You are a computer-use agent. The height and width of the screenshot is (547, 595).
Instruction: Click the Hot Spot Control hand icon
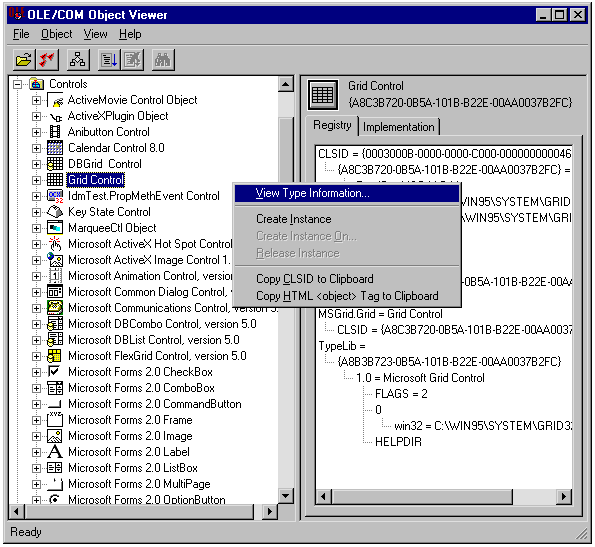[55, 244]
